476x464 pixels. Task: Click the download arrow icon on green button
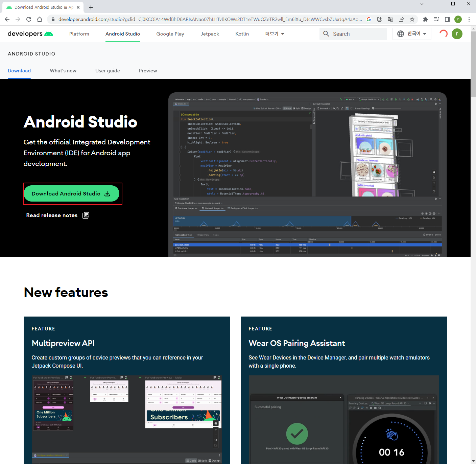[x=107, y=194]
